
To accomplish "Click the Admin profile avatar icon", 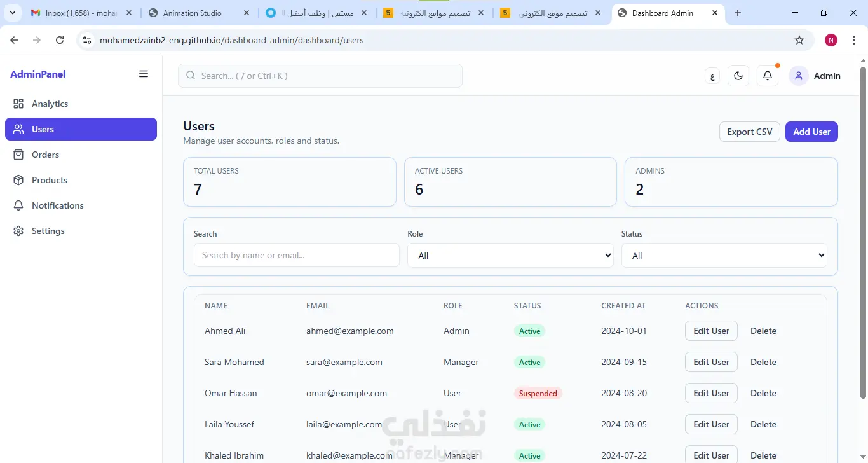I will click(x=799, y=76).
